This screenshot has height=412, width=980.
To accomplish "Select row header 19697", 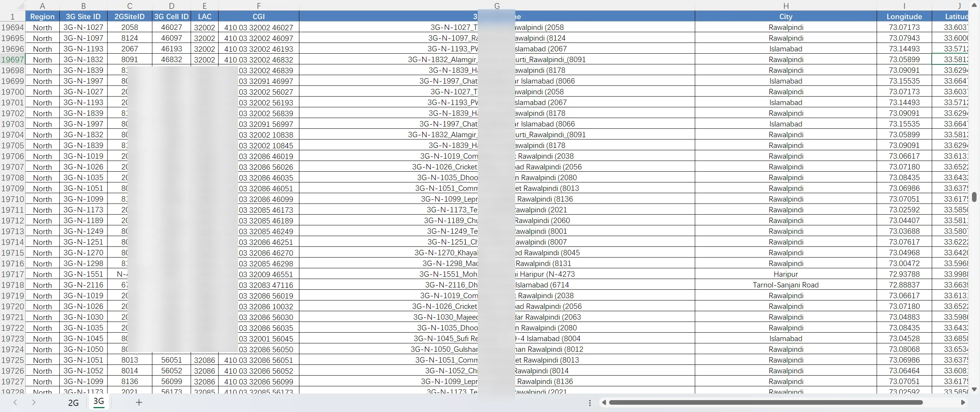I will point(13,59).
